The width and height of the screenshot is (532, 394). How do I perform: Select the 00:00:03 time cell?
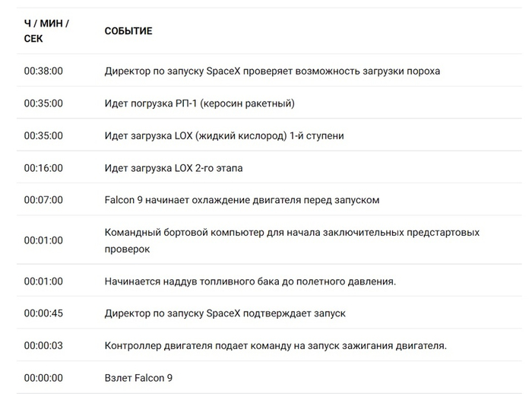coord(43,345)
